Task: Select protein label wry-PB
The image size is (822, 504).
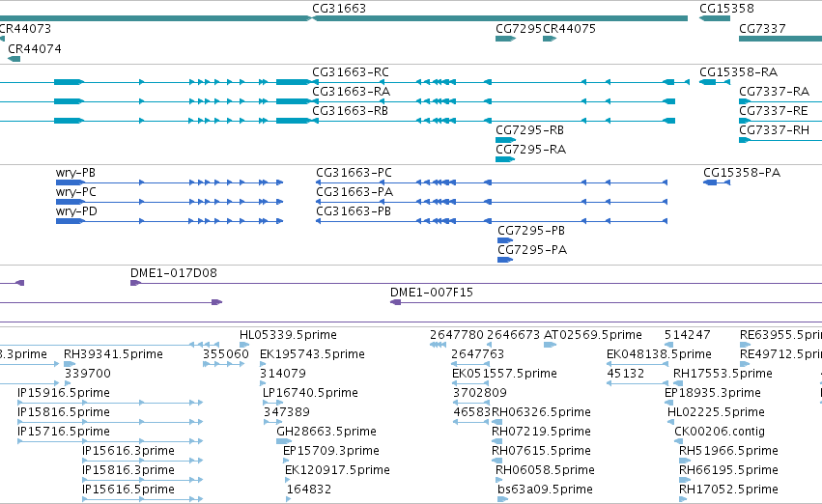Action: (75, 173)
